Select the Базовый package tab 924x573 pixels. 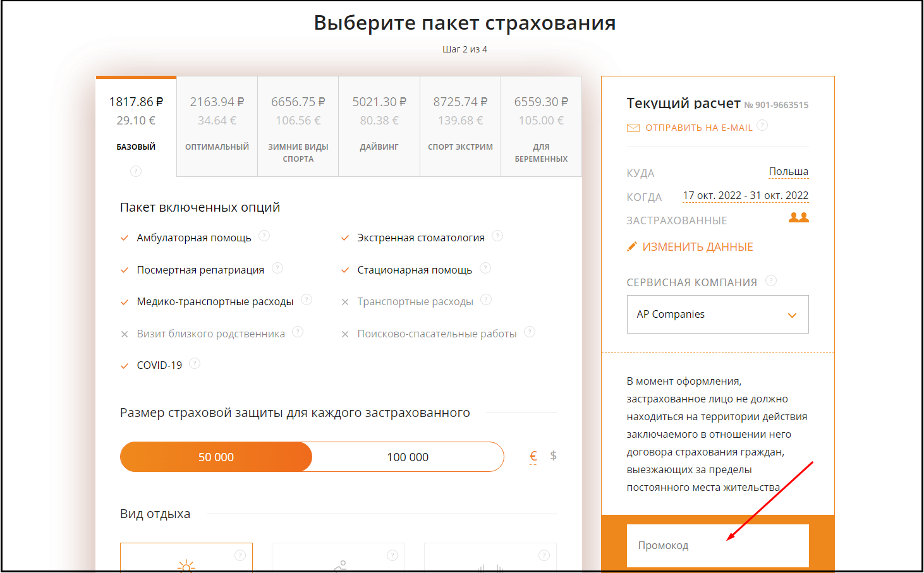point(136,126)
